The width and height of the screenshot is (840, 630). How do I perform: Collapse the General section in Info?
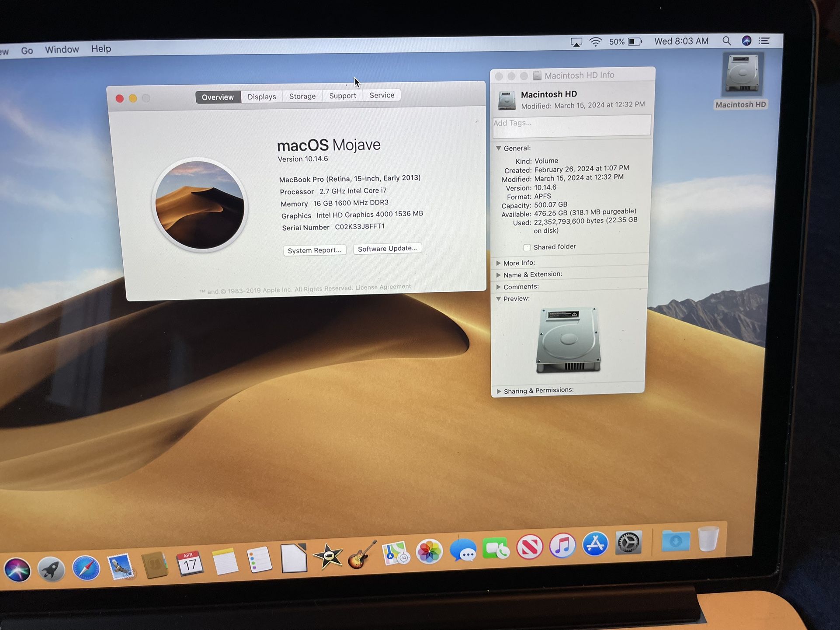498,148
